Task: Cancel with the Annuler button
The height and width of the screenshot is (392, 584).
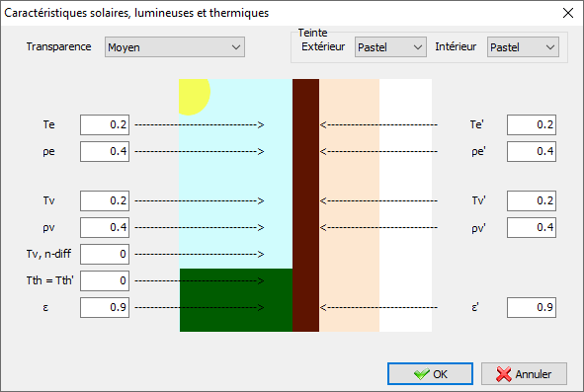Action: pyautogui.click(x=524, y=374)
